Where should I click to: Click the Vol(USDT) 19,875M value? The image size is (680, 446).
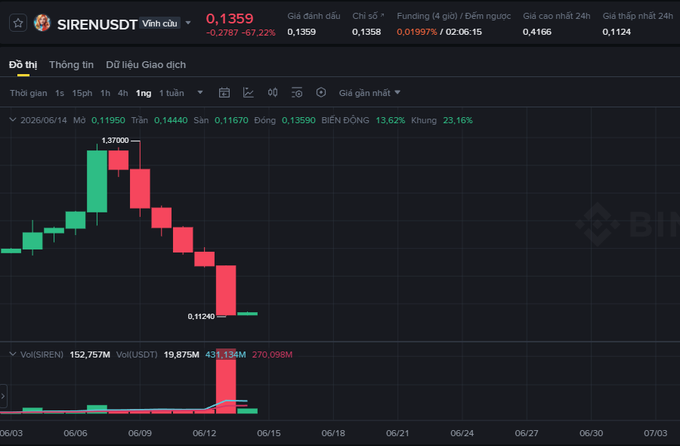pyautogui.click(x=181, y=354)
